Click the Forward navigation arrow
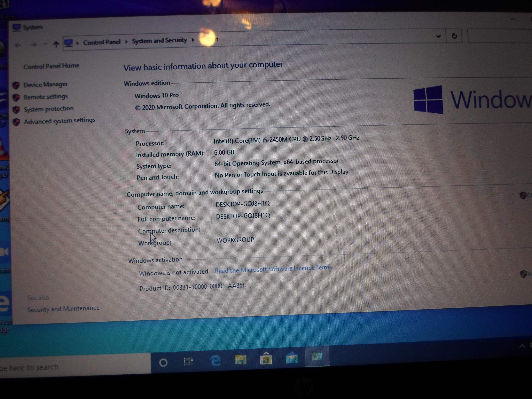Image resolution: width=532 pixels, height=399 pixels. click(34, 45)
